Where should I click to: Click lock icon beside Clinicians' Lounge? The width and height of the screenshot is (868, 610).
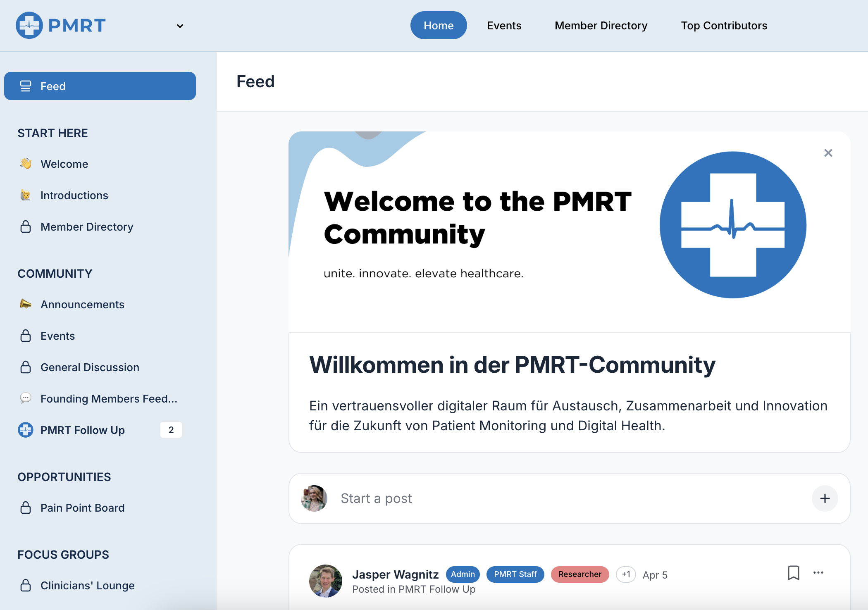[26, 585]
